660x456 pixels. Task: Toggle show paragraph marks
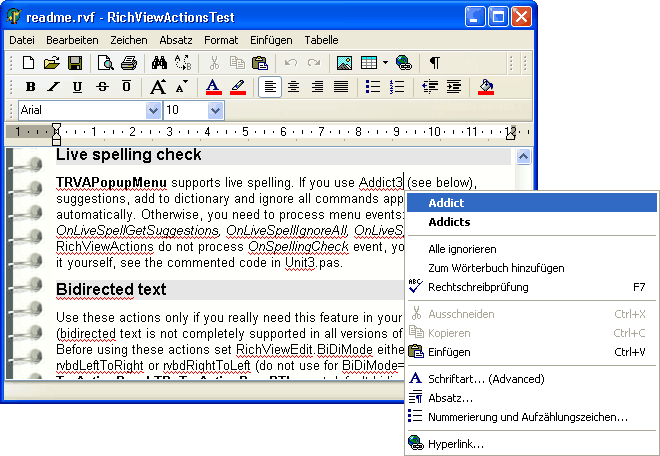click(x=434, y=63)
